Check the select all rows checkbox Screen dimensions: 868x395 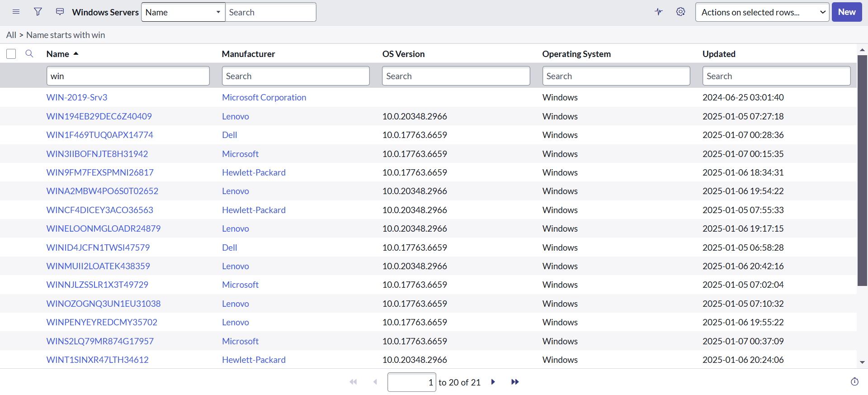(x=11, y=54)
